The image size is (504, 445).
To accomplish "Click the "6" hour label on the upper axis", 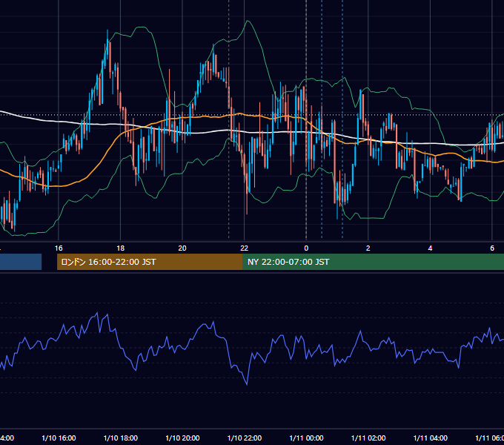I will point(492,248).
